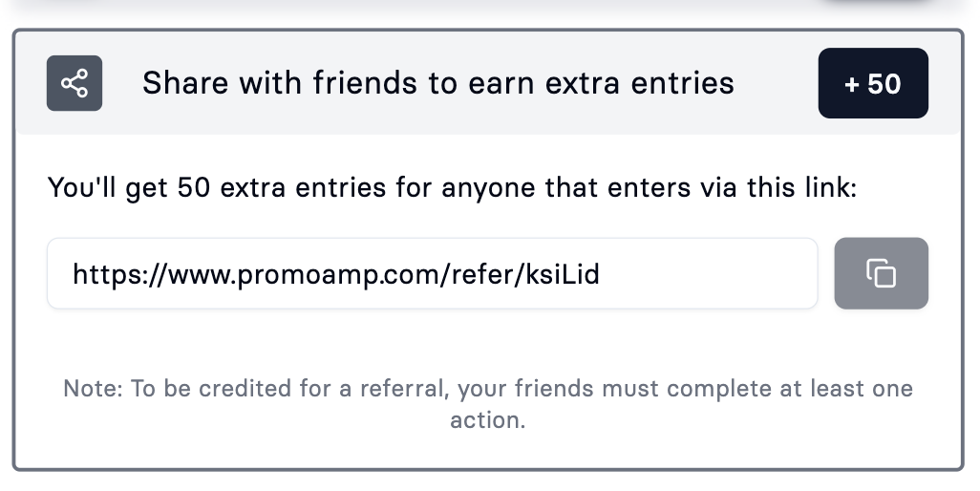Copy the referral link using the copy icon
This screenshot has height=491, width=980.
point(881,273)
